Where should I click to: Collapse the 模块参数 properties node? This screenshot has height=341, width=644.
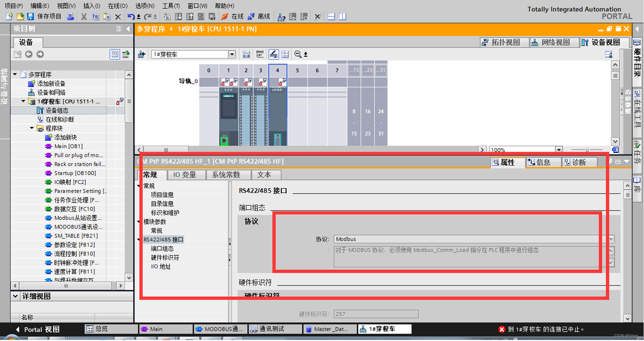[139, 221]
